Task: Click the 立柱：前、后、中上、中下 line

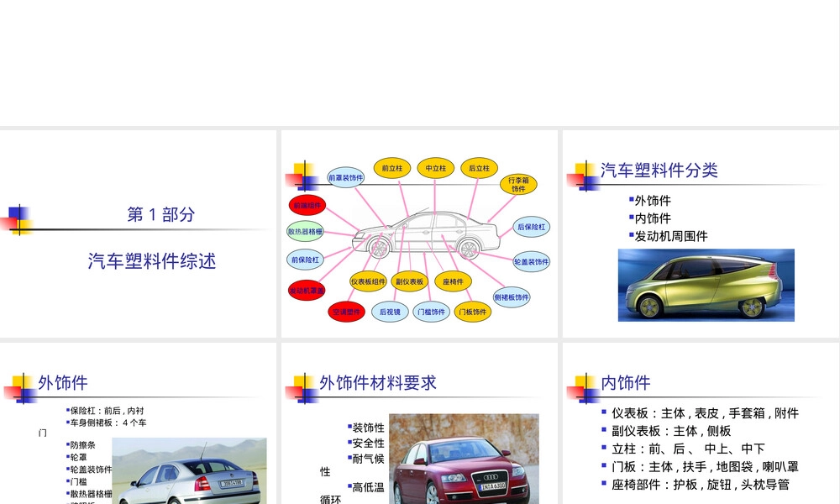Action: tap(683, 449)
